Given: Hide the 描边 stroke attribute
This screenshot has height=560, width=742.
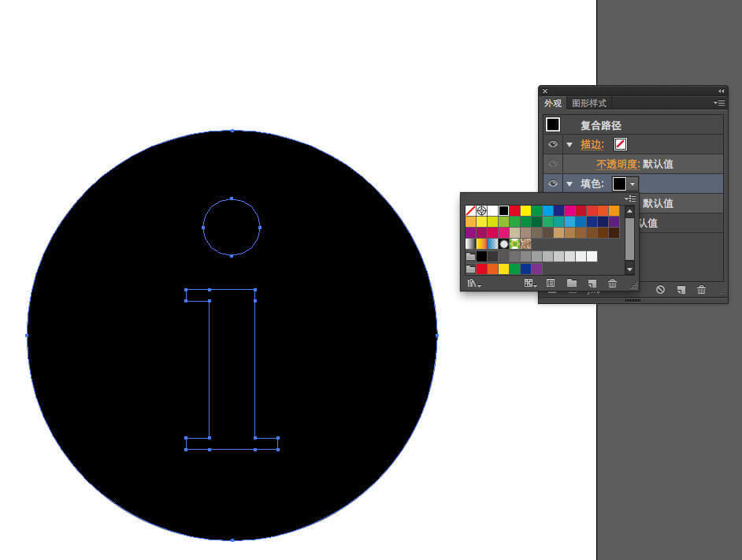Looking at the screenshot, I should 553,144.
